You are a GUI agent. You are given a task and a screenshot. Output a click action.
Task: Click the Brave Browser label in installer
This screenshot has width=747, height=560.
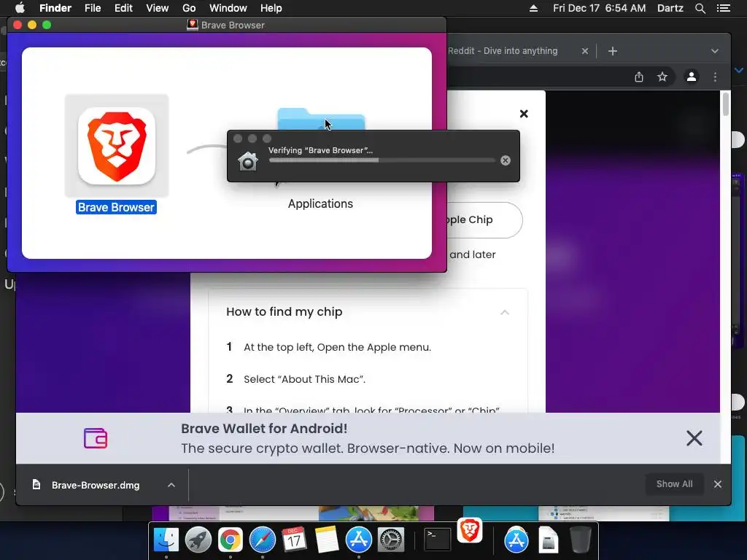[116, 207]
